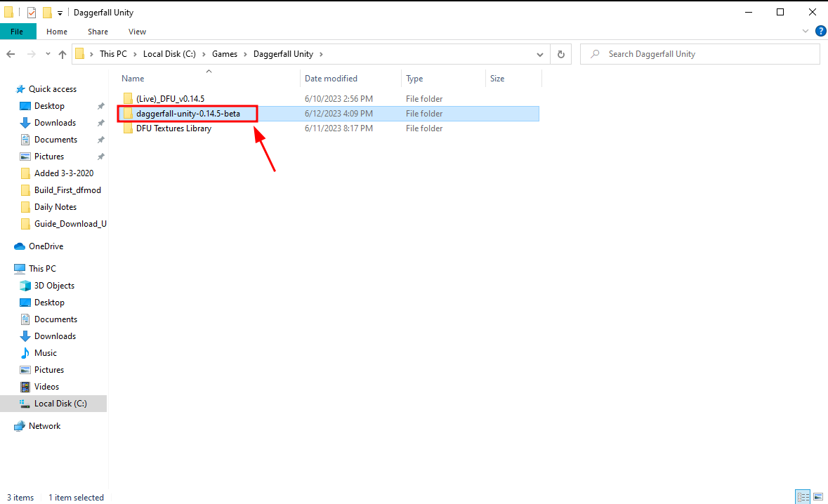The image size is (828, 504).
Task: Open pinned Desktop under Quick access
Action: [x=49, y=106]
